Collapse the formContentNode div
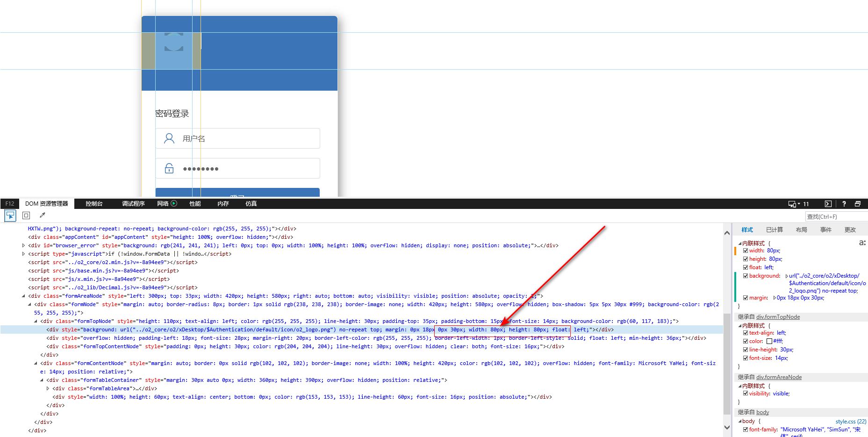 click(36, 363)
